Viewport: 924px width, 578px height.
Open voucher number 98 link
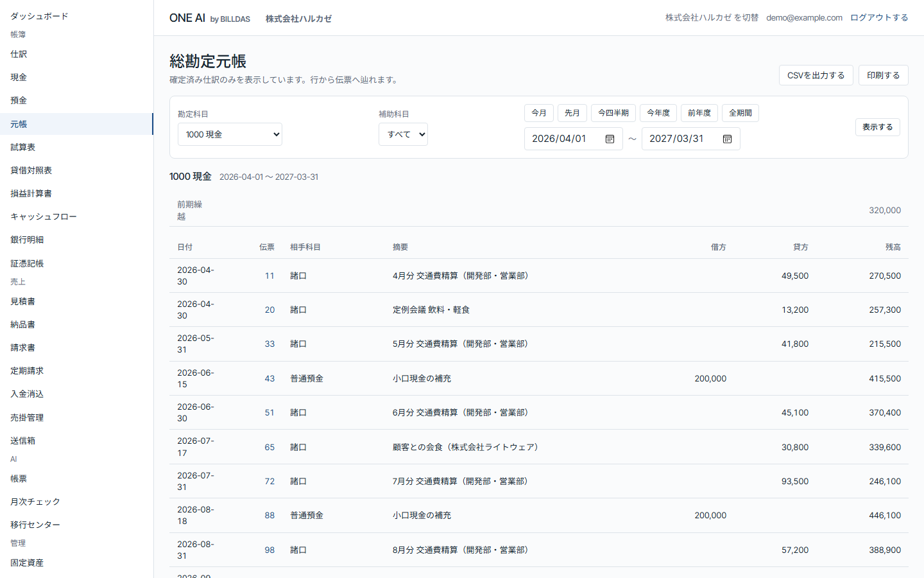[x=269, y=550]
